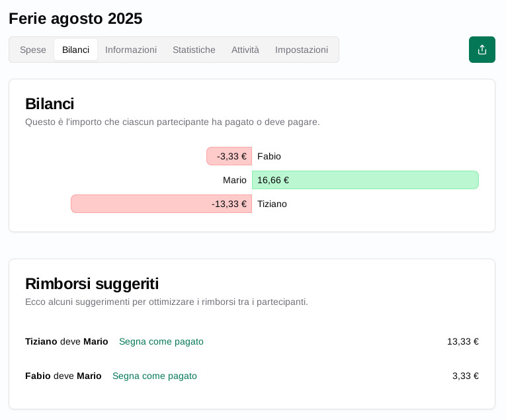506x420 pixels.
Task: Click the Rimborsi suggeriti heading
Action: point(92,284)
